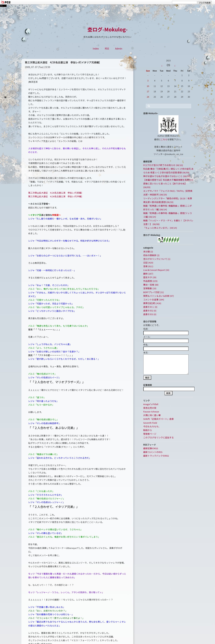
Task: Open the author profile avatar image
Action: pyautogui.click(x=168, y=124)
